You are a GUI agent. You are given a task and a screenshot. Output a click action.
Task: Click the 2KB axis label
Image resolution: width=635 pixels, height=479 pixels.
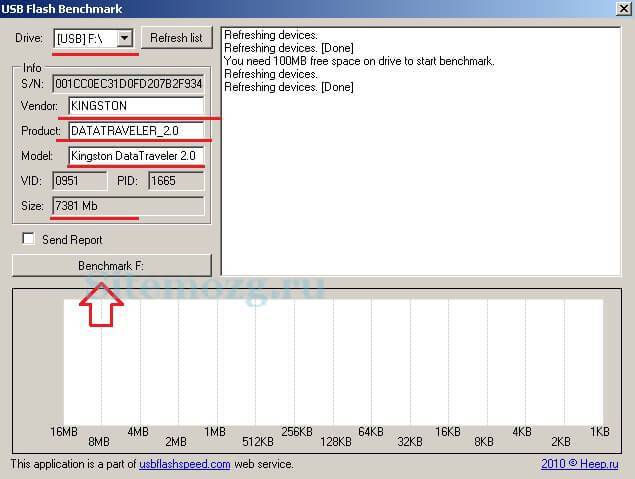click(561, 441)
